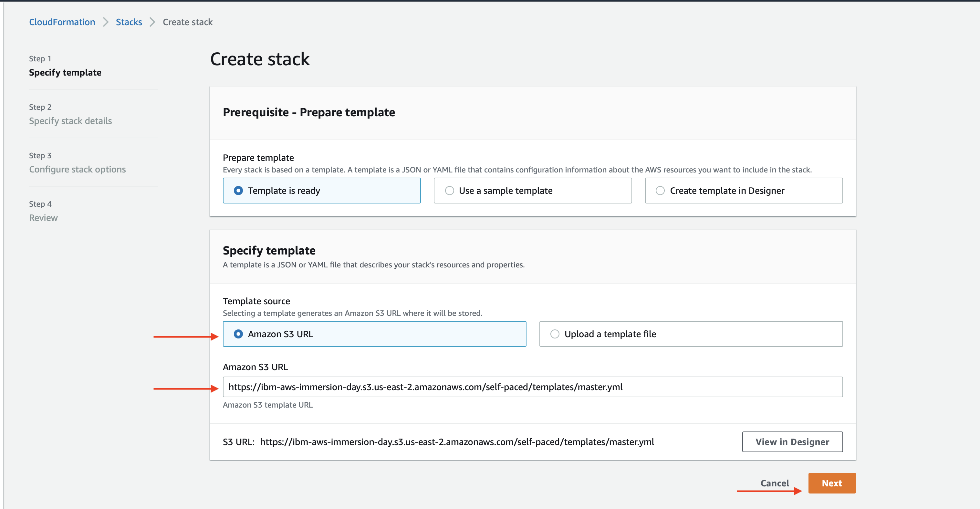
Task: Click the orange Next button
Action: click(x=832, y=483)
